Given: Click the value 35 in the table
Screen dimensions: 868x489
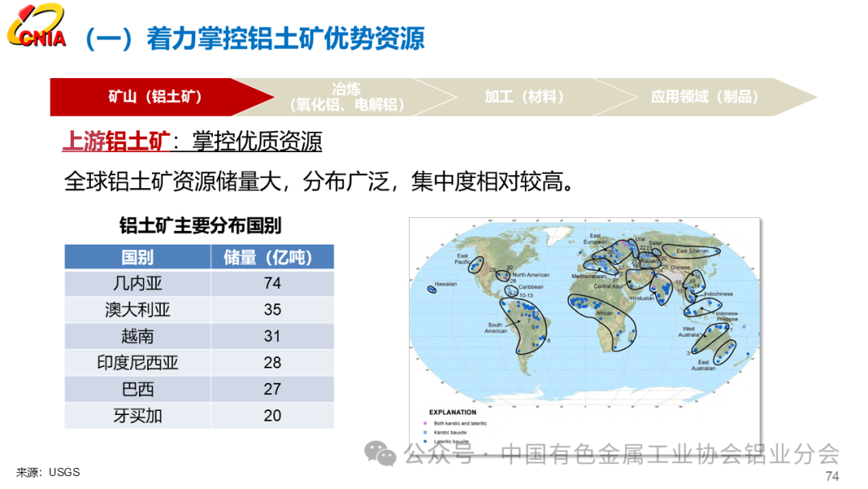Looking at the screenshot, I should (x=272, y=310).
